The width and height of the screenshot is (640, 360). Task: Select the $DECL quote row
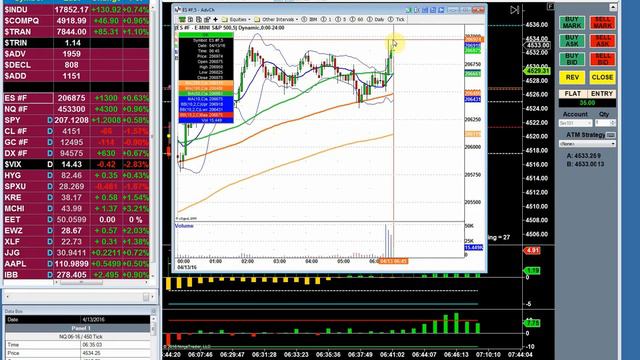[76, 64]
